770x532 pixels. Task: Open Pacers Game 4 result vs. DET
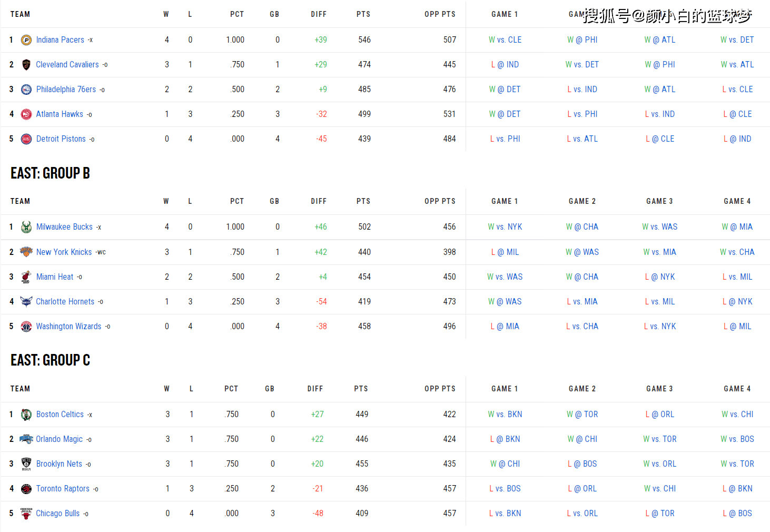click(737, 40)
